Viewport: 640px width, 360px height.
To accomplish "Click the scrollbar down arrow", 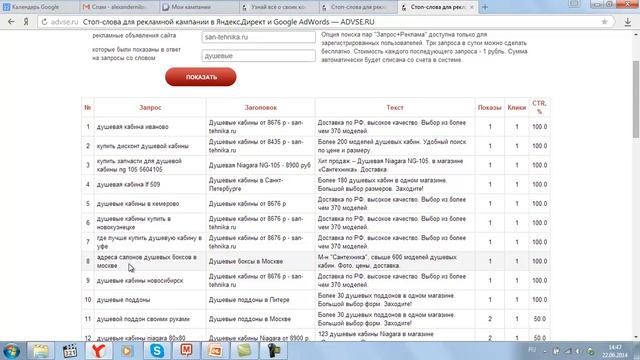I will pos(636,337).
